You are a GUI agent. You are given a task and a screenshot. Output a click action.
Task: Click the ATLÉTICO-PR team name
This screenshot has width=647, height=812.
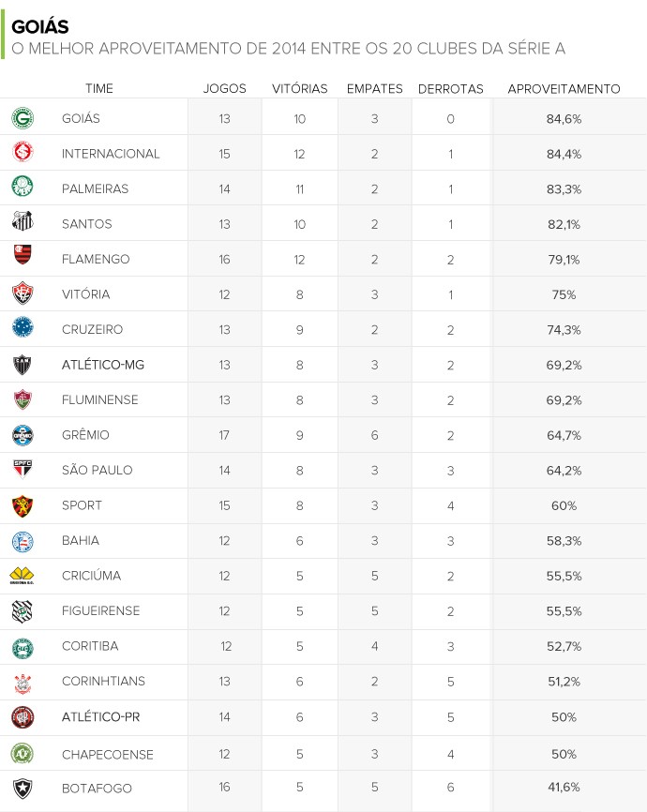click(x=101, y=717)
